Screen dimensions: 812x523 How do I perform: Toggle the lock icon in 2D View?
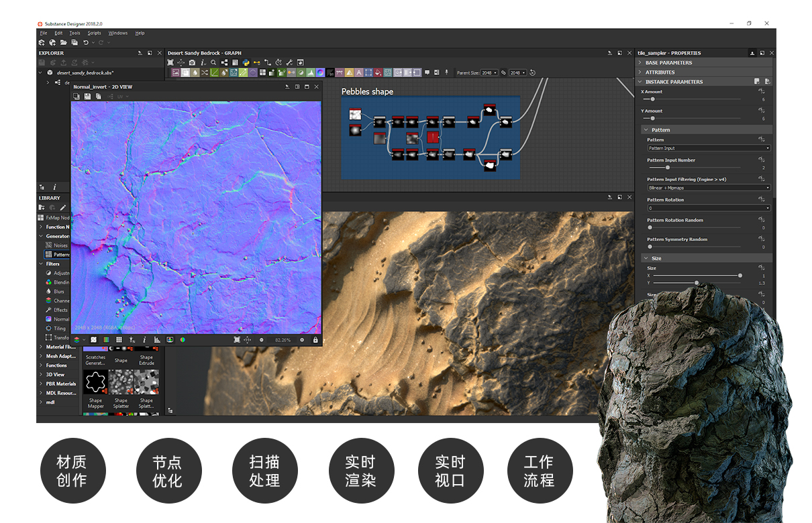coord(315,340)
